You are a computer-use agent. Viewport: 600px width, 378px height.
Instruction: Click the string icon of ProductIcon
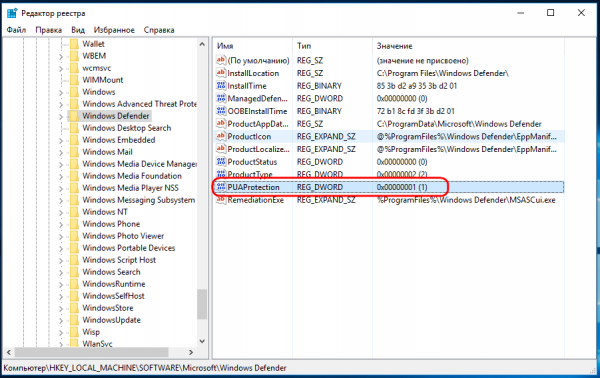pyautogui.click(x=221, y=136)
